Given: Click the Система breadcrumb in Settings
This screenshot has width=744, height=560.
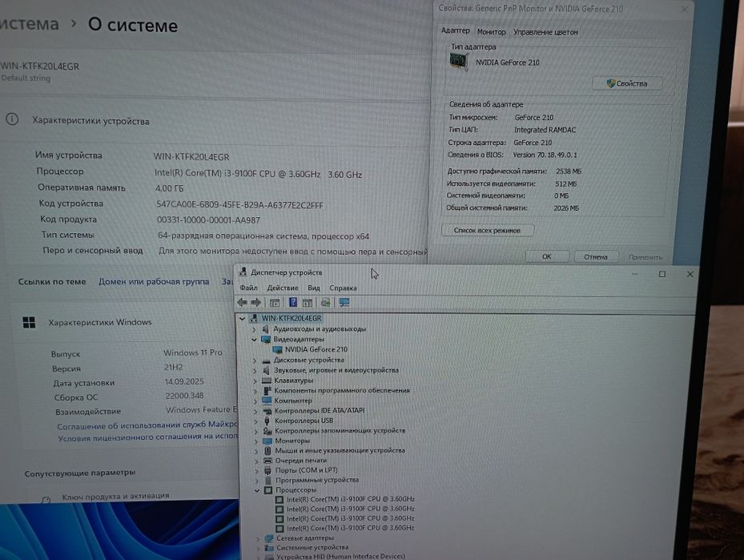Looking at the screenshot, I should (30, 24).
